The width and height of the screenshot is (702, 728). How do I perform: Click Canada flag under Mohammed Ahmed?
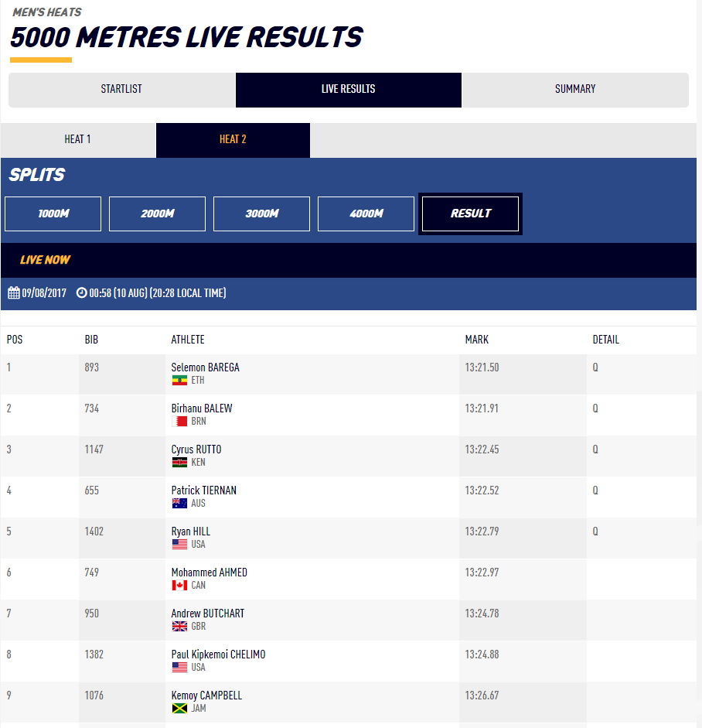point(179,586)
